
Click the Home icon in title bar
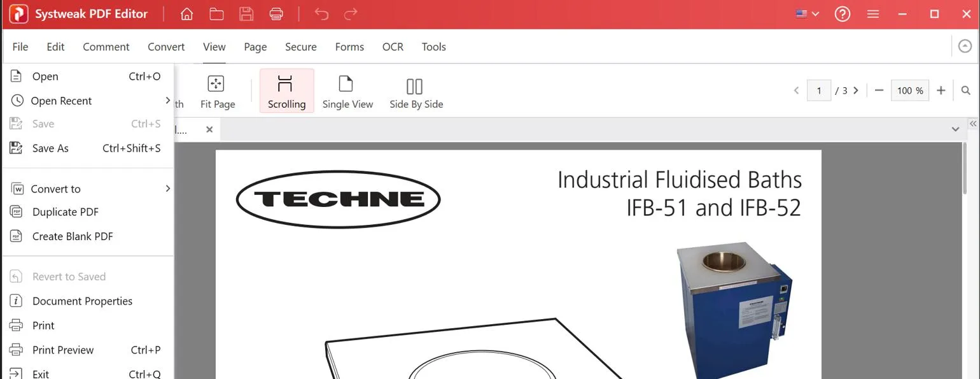186,14
